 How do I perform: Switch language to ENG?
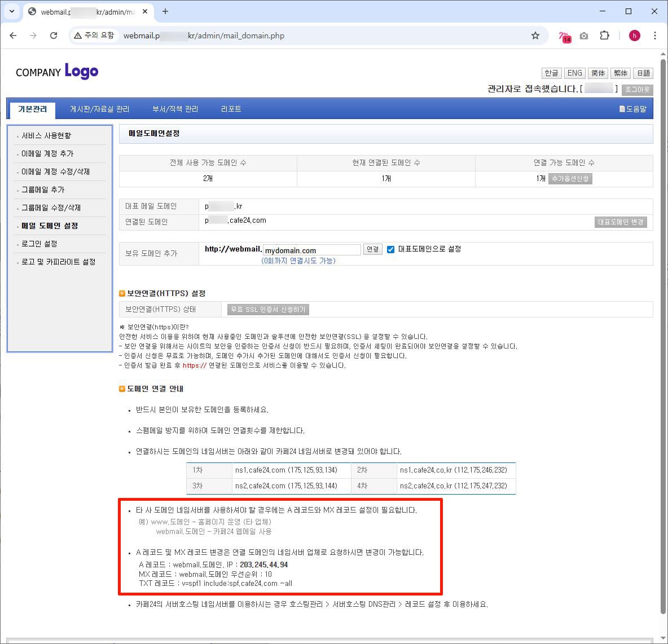coord(575,73)
